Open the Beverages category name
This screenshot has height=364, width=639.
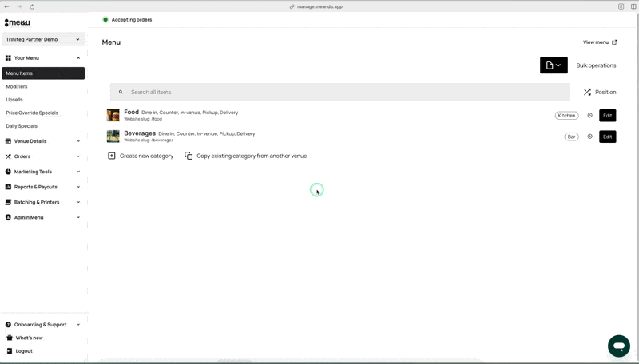click(x=140, y=133)
